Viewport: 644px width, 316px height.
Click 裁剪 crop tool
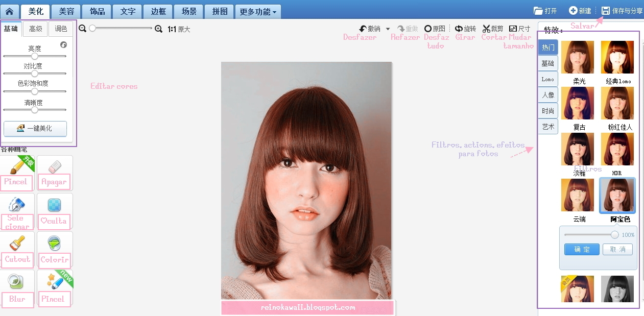pyautogui.click(x=493, y=29)
